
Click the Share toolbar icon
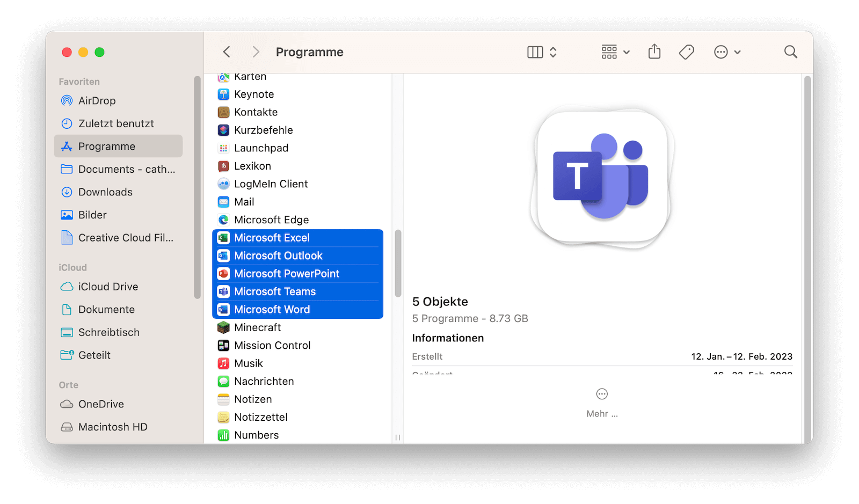(x=654, y=52)
